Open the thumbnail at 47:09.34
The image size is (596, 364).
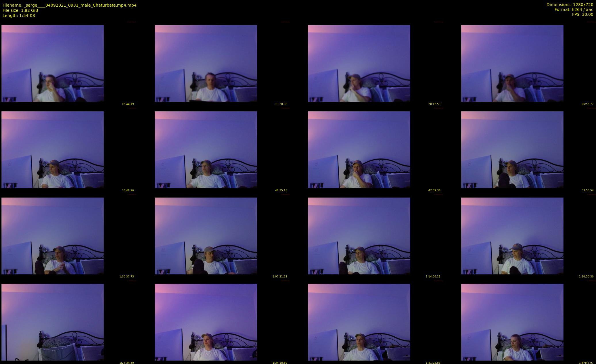point(359,150)
